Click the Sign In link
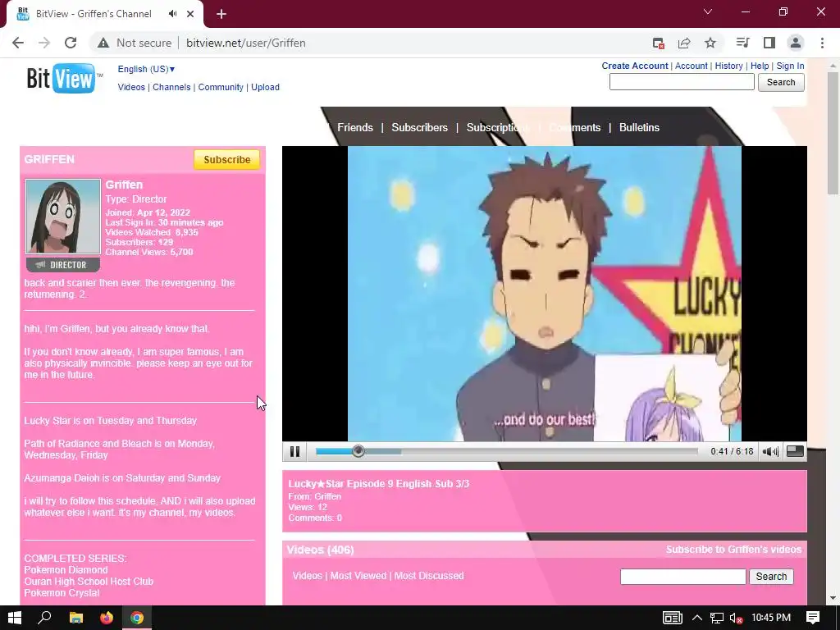840x630 pixels. click(x=790, y=66)
